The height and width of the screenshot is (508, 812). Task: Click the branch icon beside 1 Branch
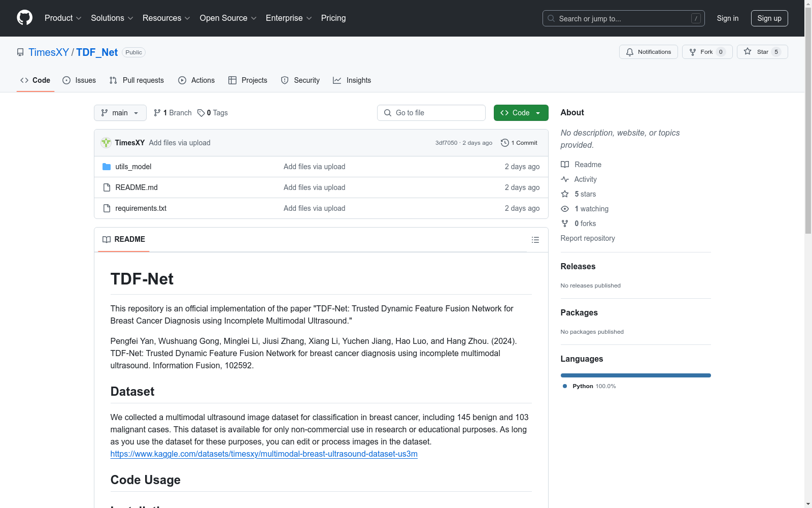point(157,113)
